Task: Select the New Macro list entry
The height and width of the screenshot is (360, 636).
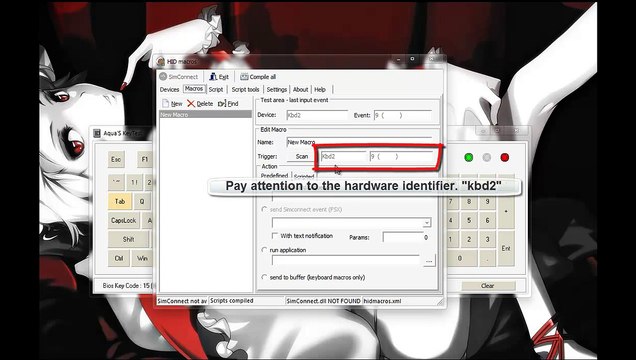Action: [x=205, y=115]
